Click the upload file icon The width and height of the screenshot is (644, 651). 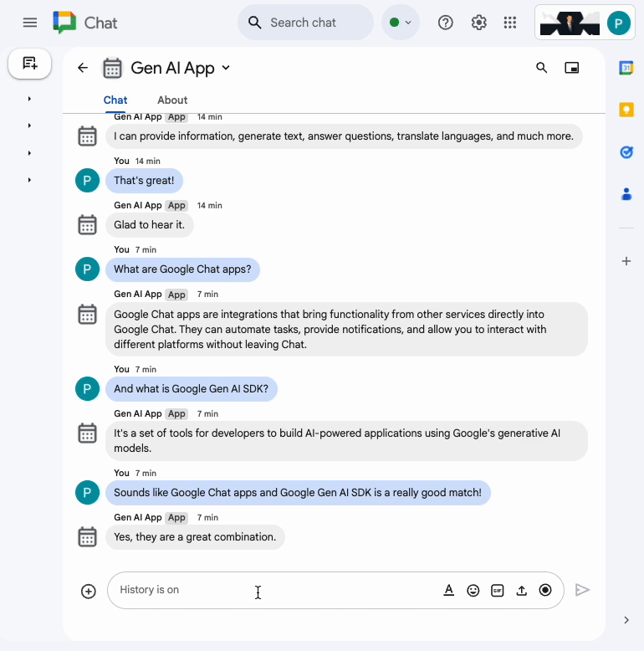[x=522, y=591]
